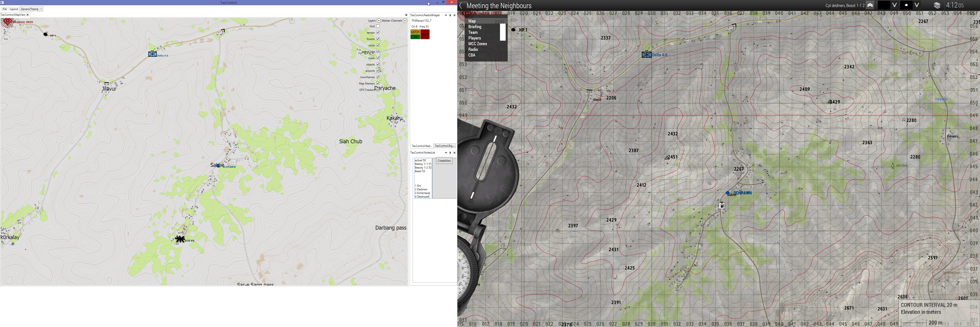Click the marker color black swatch in top bar
The image size is (980, 327).
[884, 5]
